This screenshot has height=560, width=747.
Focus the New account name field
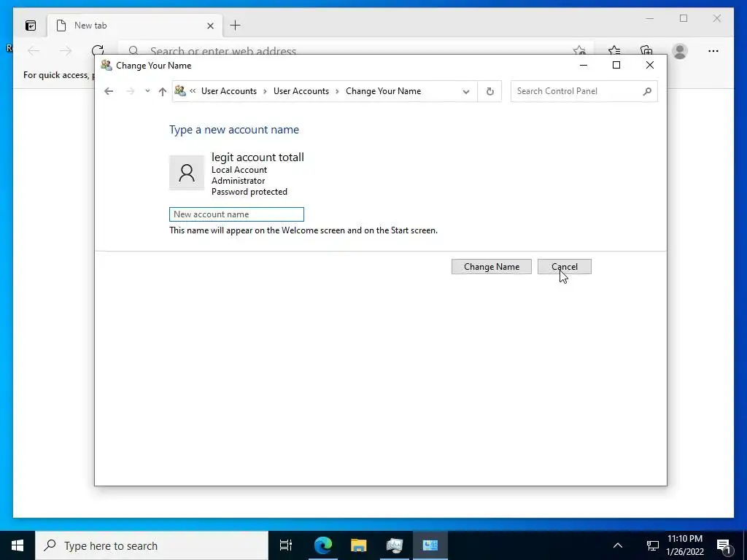click(x=236, y=214)
